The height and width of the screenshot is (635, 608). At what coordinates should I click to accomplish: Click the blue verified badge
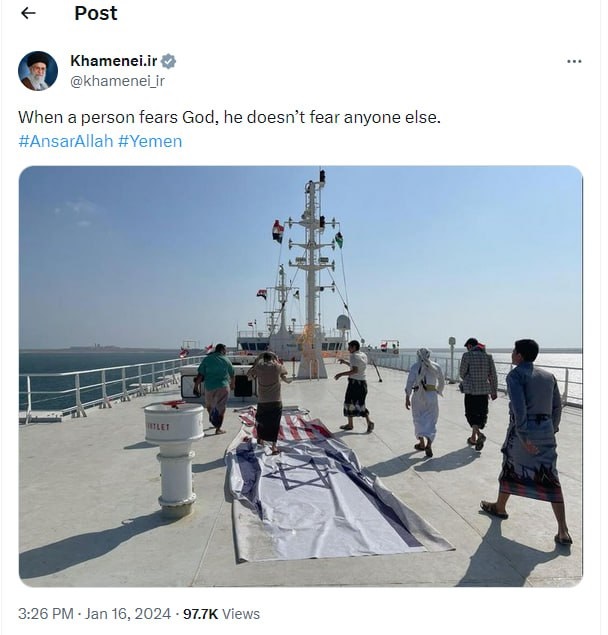[x=169, y=61]
